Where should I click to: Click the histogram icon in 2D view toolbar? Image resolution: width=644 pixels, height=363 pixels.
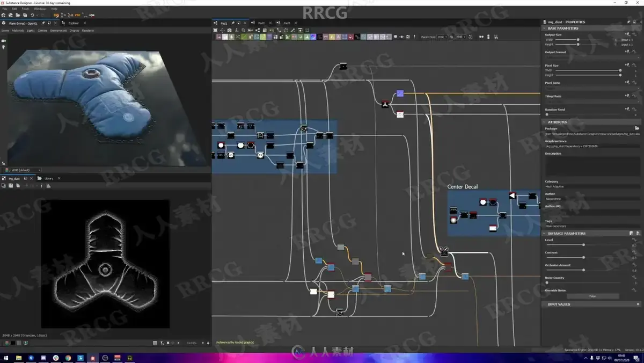click(48, 186)
